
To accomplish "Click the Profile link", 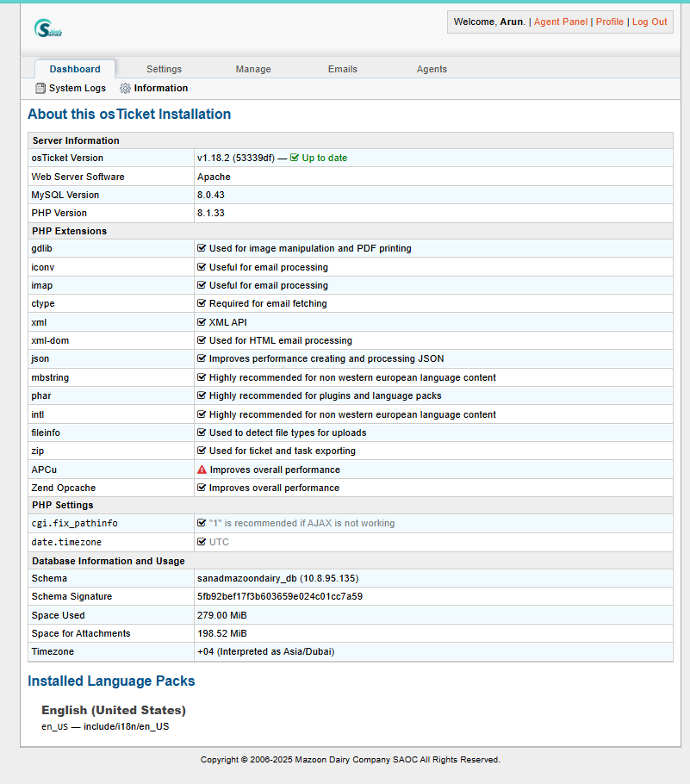I will click(610, 22).
